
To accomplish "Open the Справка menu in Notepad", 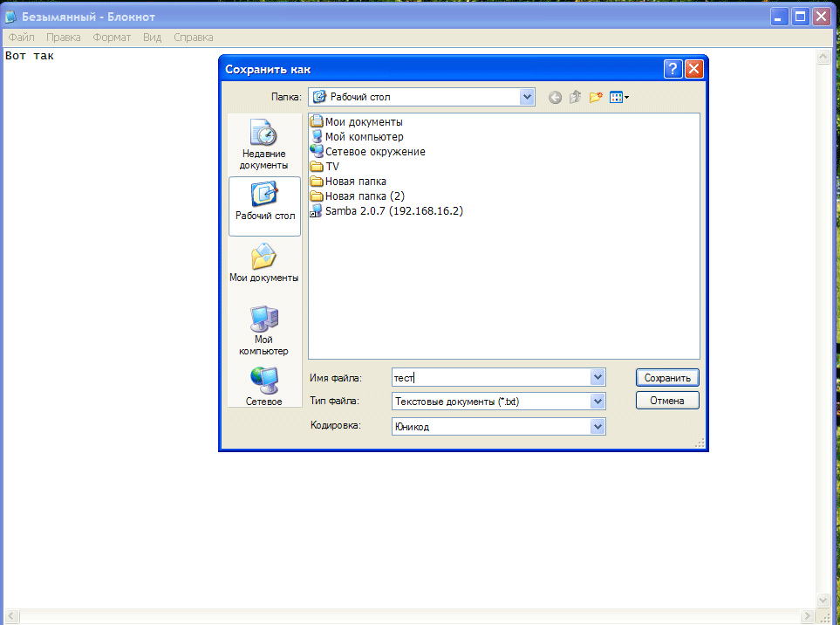I will point(194,37).
